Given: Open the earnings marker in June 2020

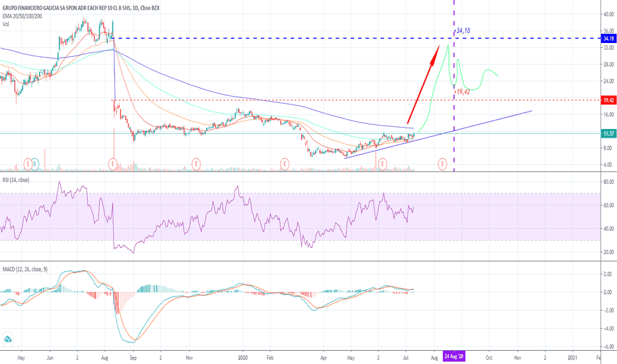Looking at the screenshot, I should point(383,163).
